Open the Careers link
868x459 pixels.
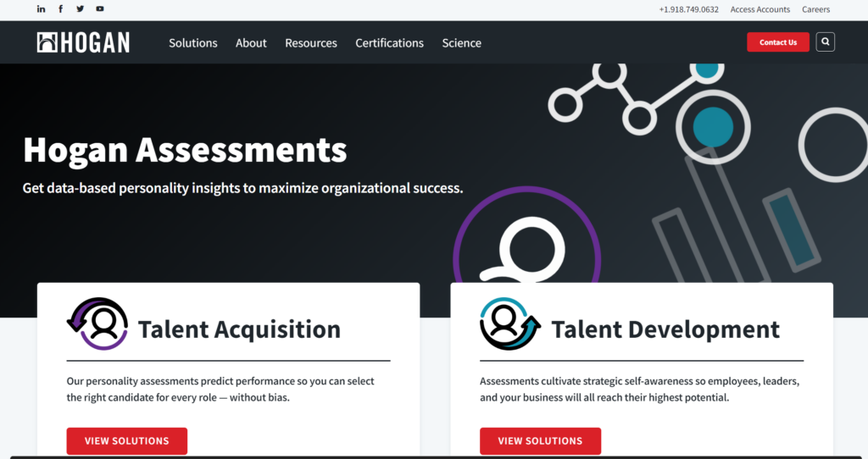click(x=816, y=9)
